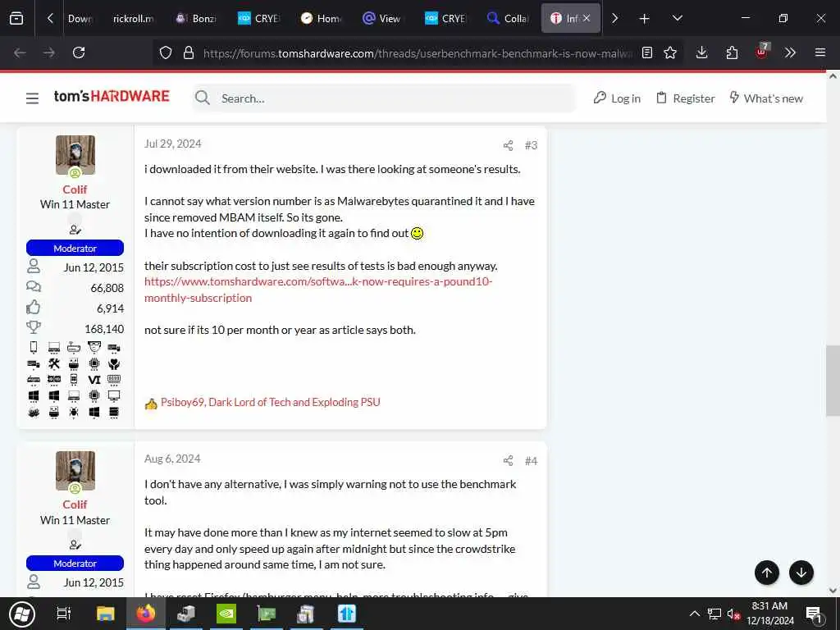The width and height of the screenshot is (840, 630).
Task: Click the page vertical scrollbar thumb
Action: point(833,381)
